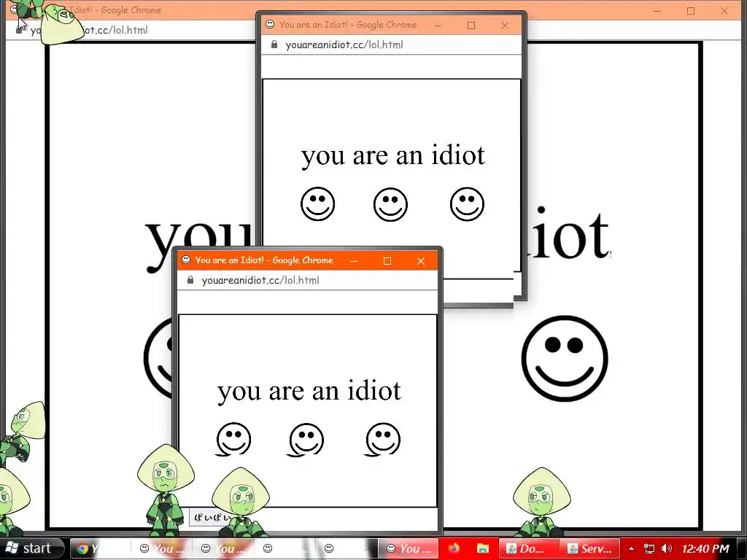Show hidden system tray icons arrow
This screenshot has height=560, width=747.
pos(631,548)
